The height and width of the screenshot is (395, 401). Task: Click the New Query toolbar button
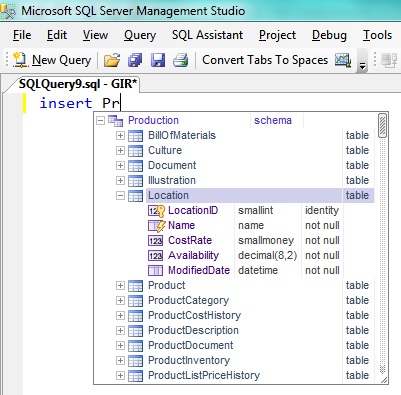52,60
